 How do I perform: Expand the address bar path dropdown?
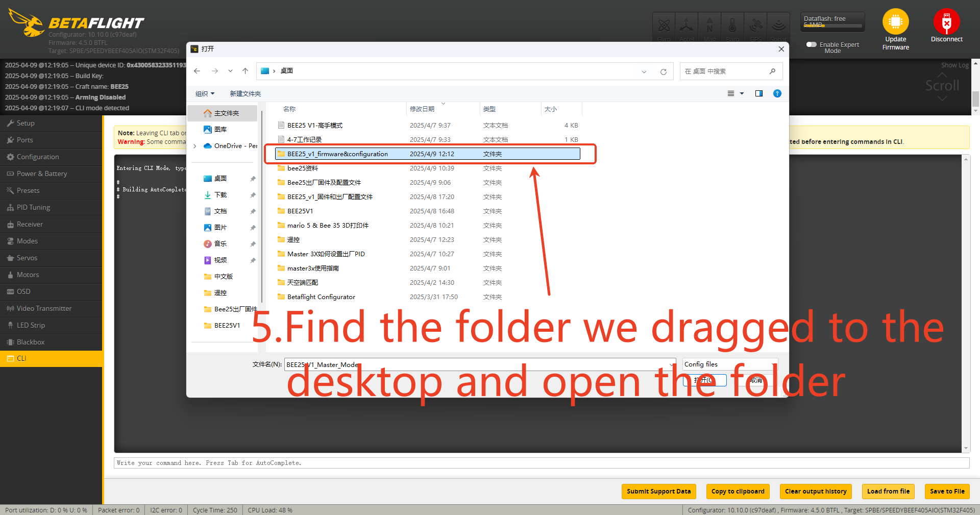point(644,71)
